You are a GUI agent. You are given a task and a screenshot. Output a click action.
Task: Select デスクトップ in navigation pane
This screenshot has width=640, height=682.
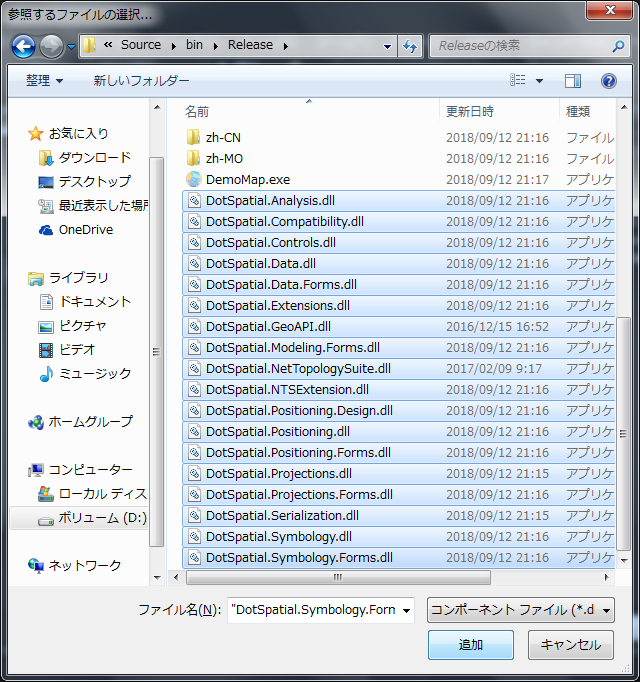pyautogui.click(x=85, y=181)
